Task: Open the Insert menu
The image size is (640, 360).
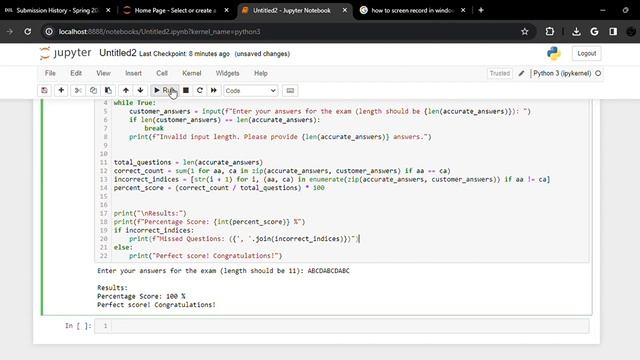Action: point(133,73)
